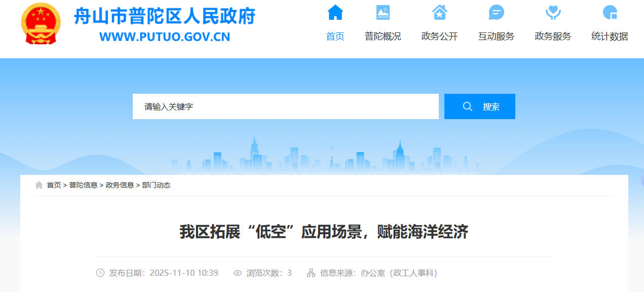The image size is (644, 292).
Task: Click the 互动服务 chat bubble icon
Action: click(x=496, y=12)
